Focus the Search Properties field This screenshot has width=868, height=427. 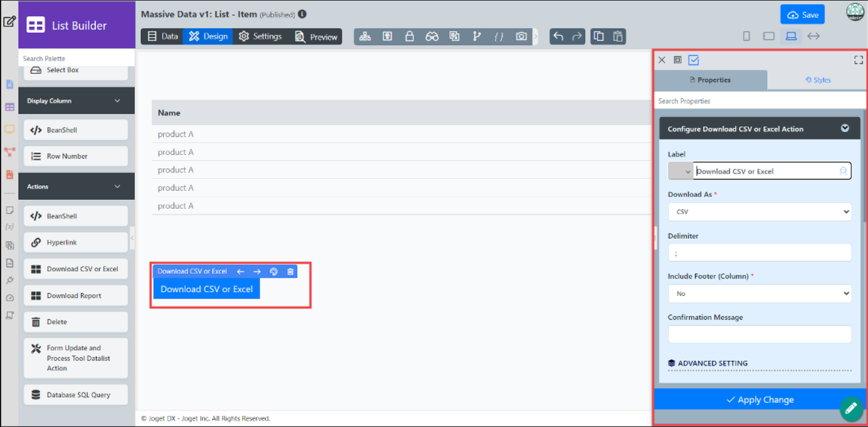760,101
